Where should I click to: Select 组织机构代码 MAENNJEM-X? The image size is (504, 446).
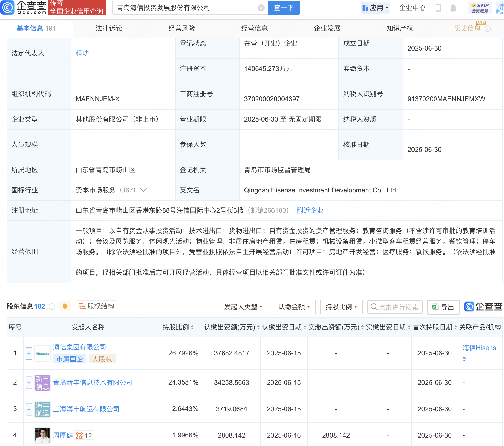point(98,99)
